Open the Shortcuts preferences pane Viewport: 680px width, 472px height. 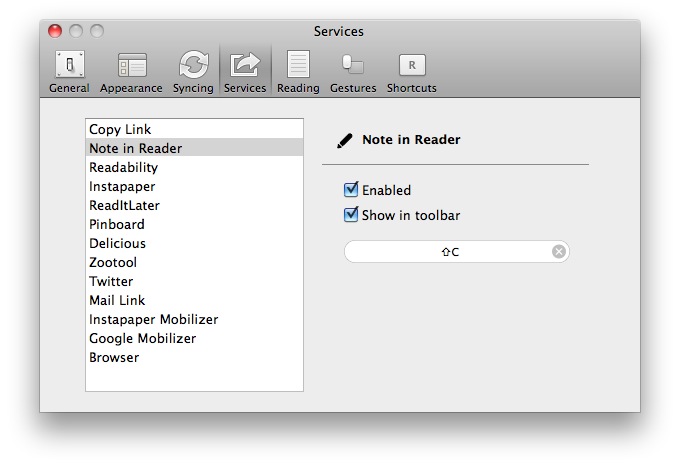pos(412,71)
